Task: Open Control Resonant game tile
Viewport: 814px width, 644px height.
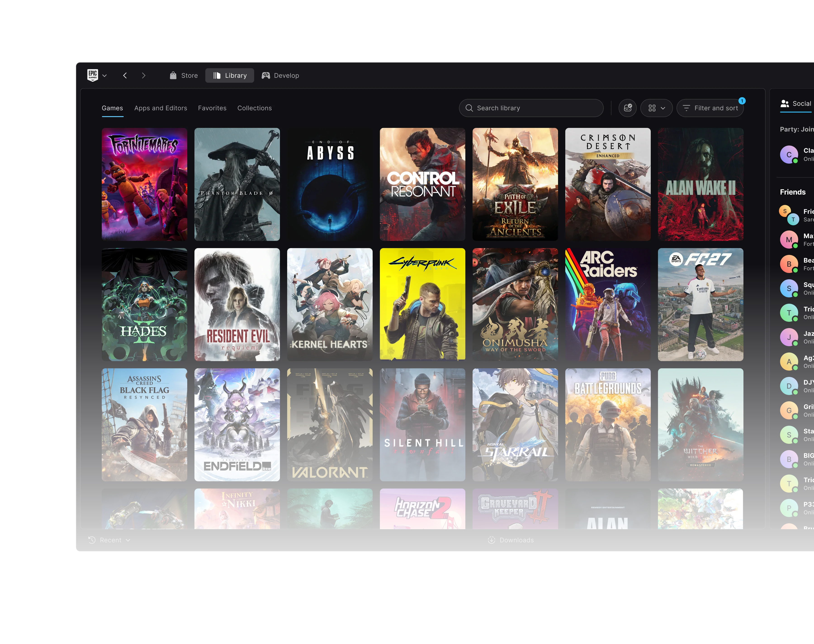Action: coord(422,184)
